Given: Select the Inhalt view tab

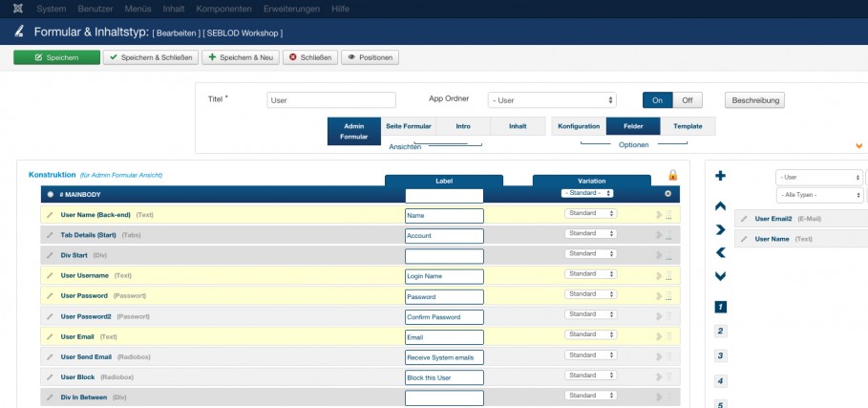Looking at the screenshot, I should [518, 126].
